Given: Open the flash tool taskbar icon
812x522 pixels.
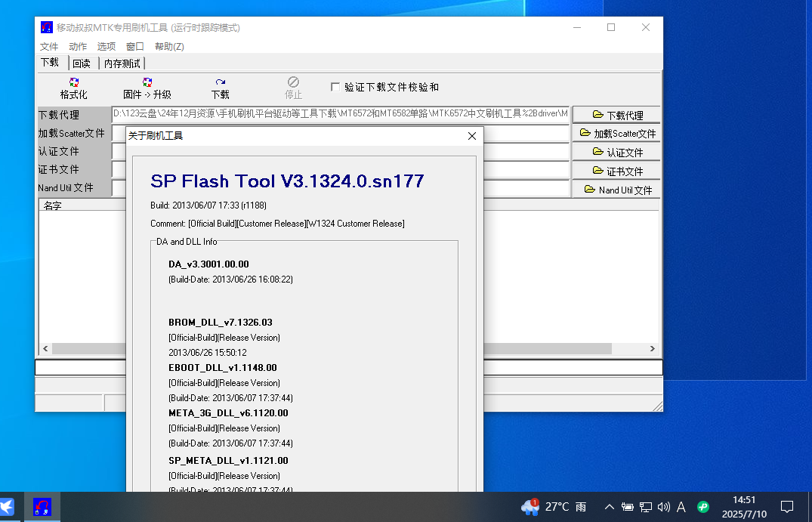Looking at the screenshot, I should pos(42,507).
